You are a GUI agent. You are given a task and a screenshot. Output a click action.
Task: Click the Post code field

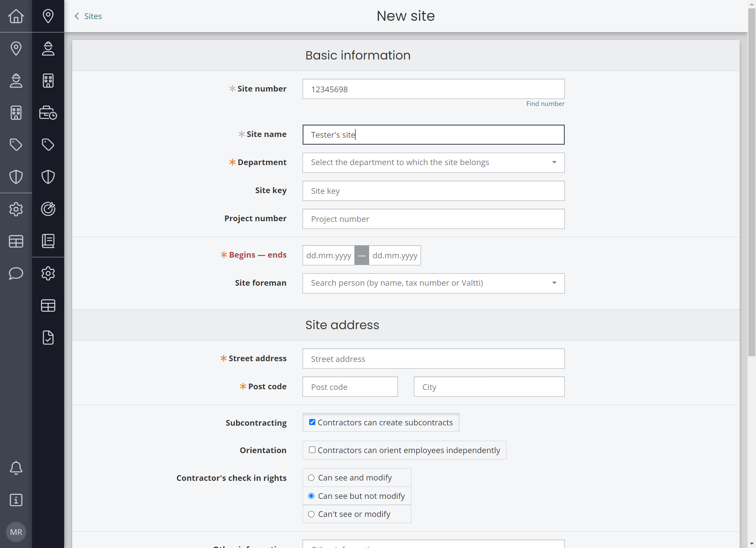[350, 387]
